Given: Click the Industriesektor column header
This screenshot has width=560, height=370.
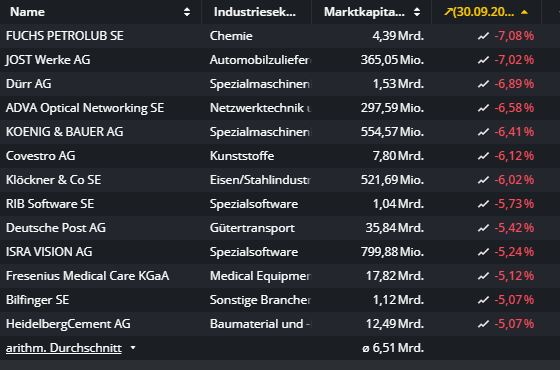Looking at the screenshot, I should click(255, 12).
